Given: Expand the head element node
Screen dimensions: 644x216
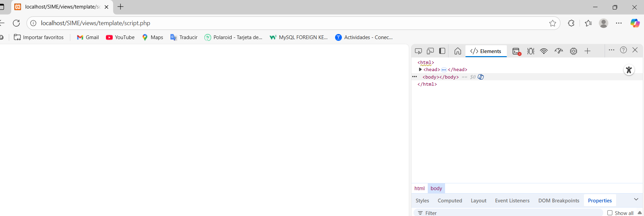Looking at the screenshot, I should 420,69.
